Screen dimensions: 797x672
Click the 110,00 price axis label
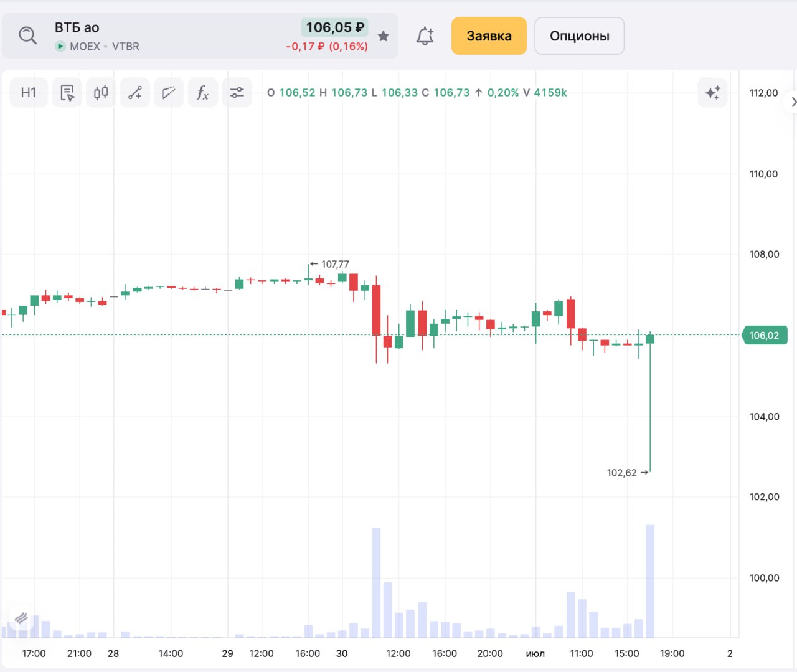click(764, 174)
